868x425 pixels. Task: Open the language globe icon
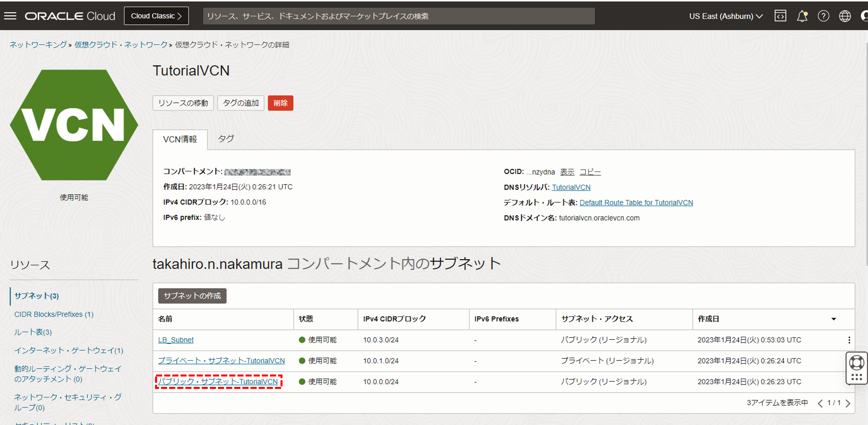coord(845,16)
